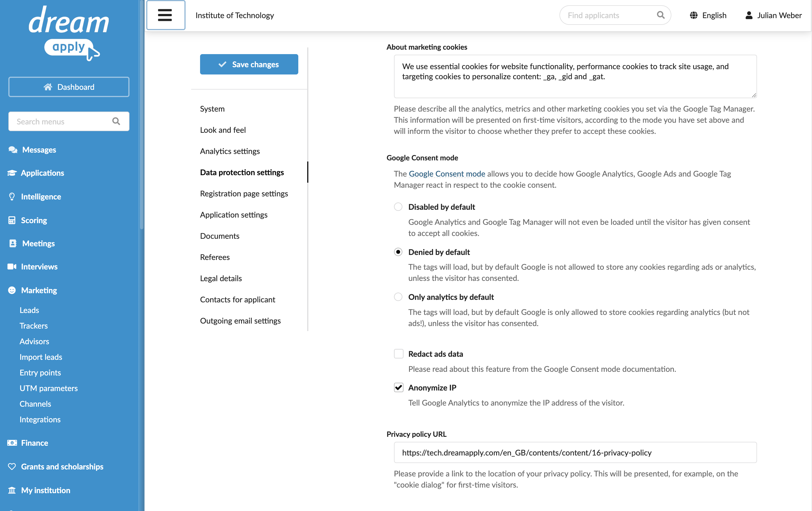
Task: Click the Scoring calculator icon
Action: click(12, 220)
